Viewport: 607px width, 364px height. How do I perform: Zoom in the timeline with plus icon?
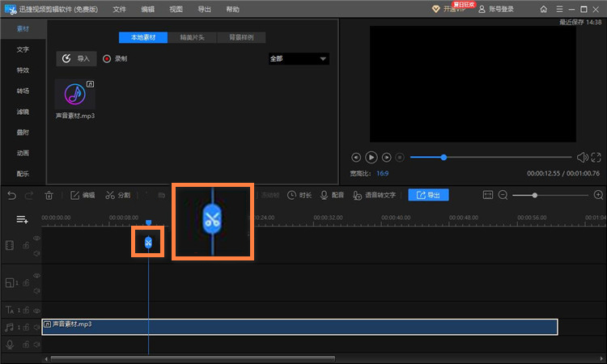pyautogui.click(x=598, y=195)
